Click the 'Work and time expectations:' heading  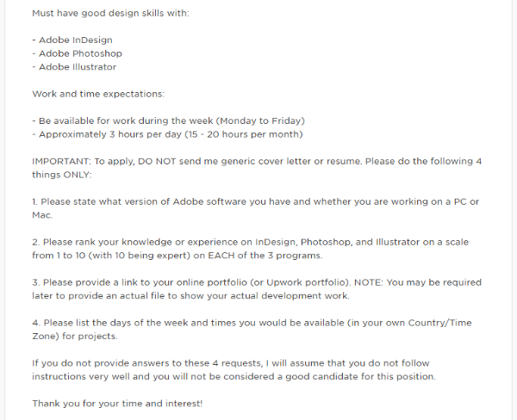point(98,94)
